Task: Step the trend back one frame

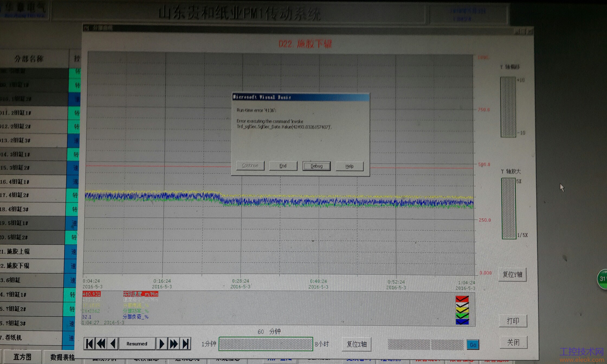Action: point(113,344)
